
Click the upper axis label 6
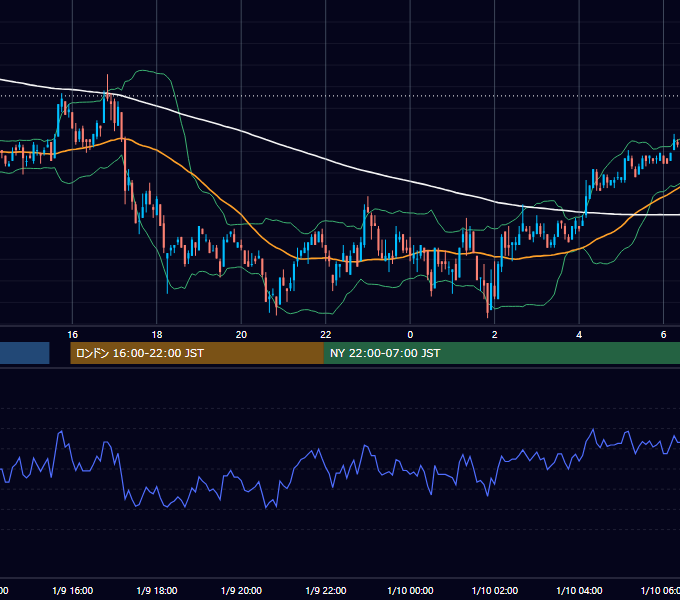[663, 334]
